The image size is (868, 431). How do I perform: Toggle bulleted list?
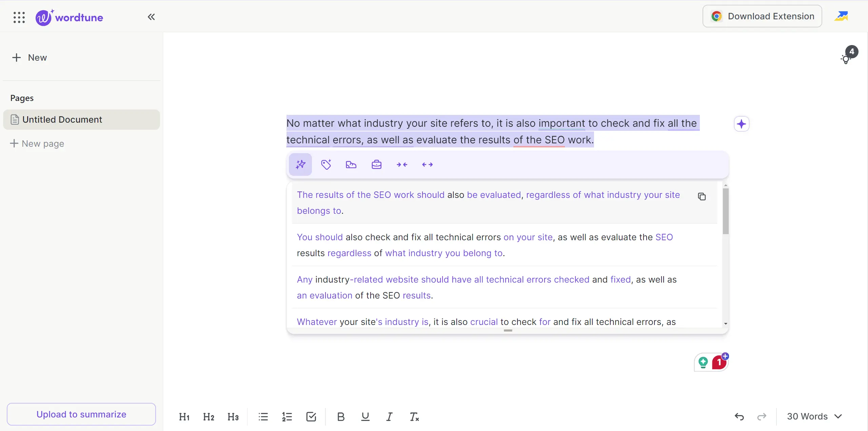(x=263, y=417)
